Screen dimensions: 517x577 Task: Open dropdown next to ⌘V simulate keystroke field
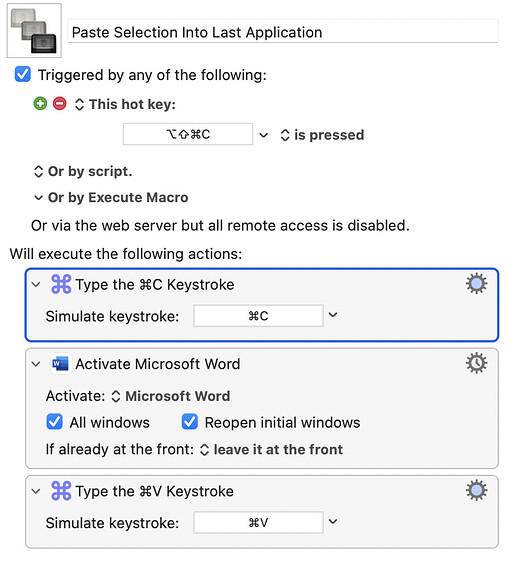(x=333, y=521)
